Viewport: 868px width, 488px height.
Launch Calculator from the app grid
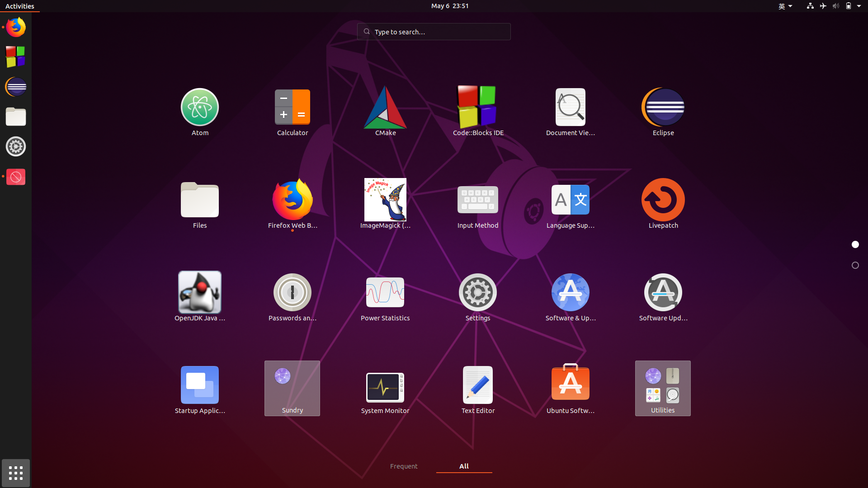292,112
